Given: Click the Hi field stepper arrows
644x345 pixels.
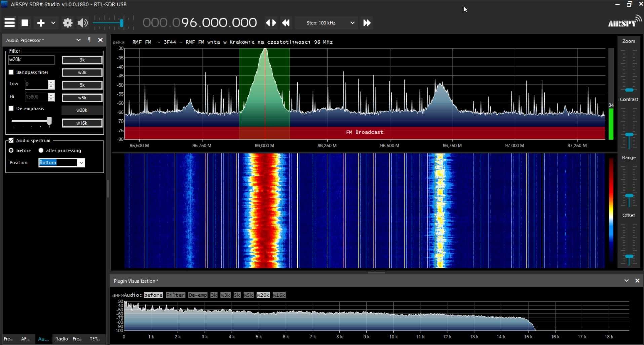Looking at the screenshot, I should pyautogui.click(x=51, y=97).
